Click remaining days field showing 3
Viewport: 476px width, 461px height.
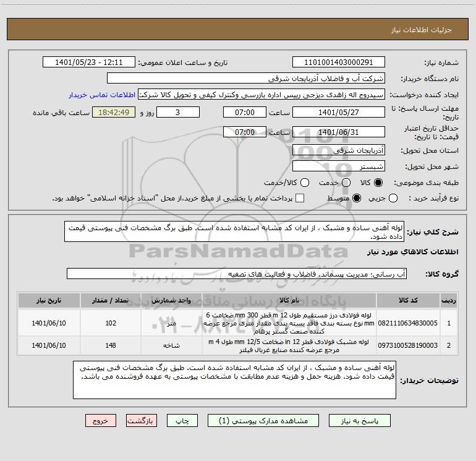(178, 112)
